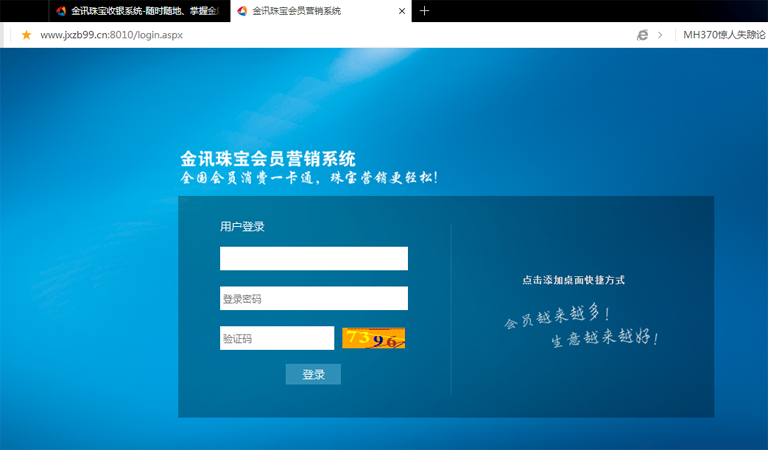
Task: Click the 登录密码 password field
Action: [x=313, y=298]
